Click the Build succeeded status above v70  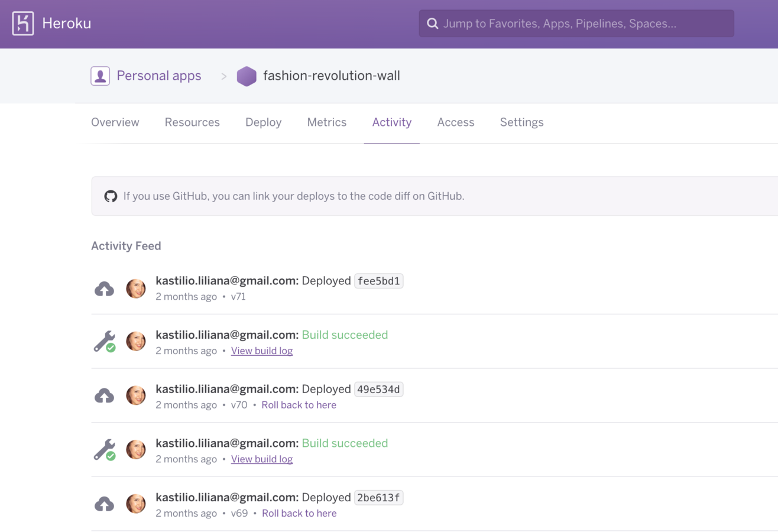pyautogui.click(x=345, y=335)
